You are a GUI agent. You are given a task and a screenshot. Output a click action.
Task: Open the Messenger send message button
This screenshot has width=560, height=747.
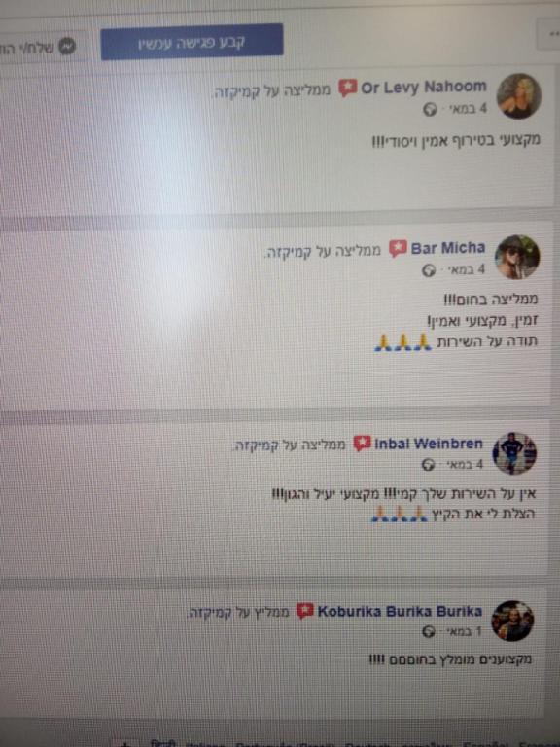44,47
